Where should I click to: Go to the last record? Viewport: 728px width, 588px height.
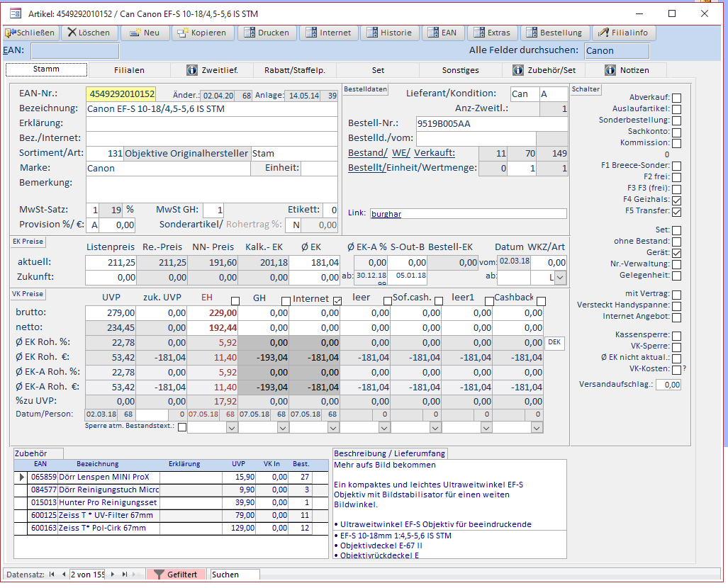tap(125, 575)
